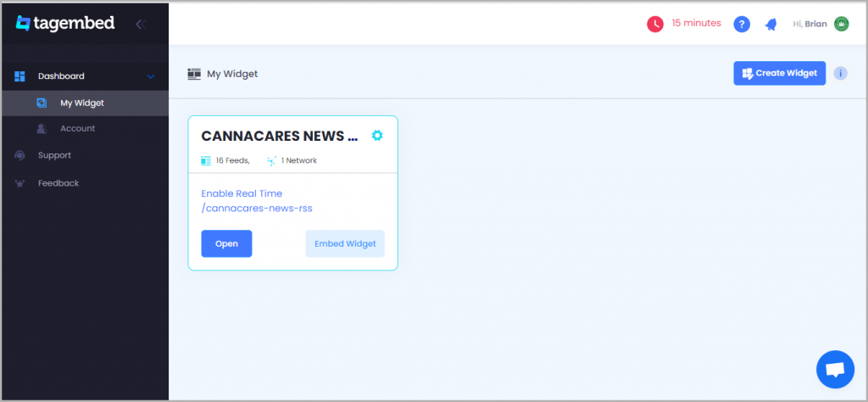Click the Enable Real Time link

[242, 194]
